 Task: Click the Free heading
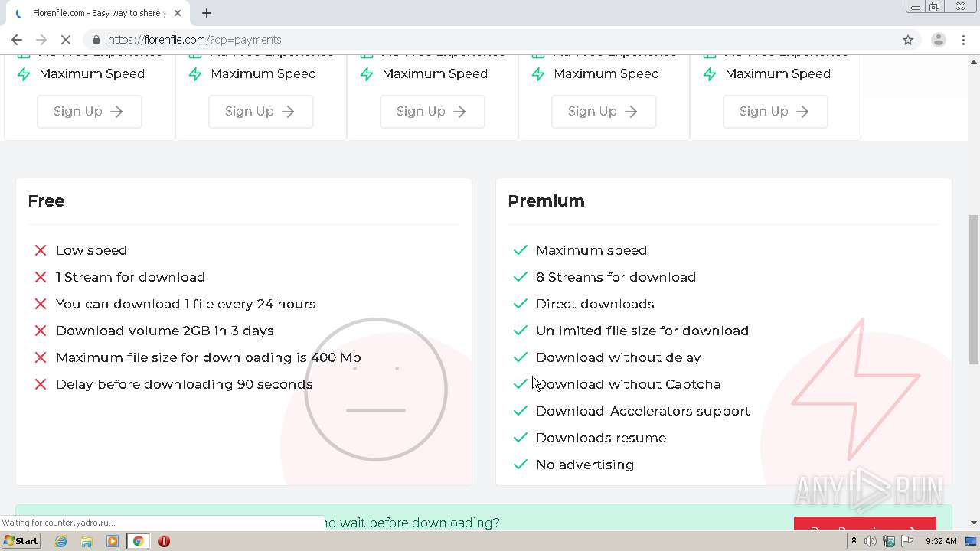coord(46,201)
